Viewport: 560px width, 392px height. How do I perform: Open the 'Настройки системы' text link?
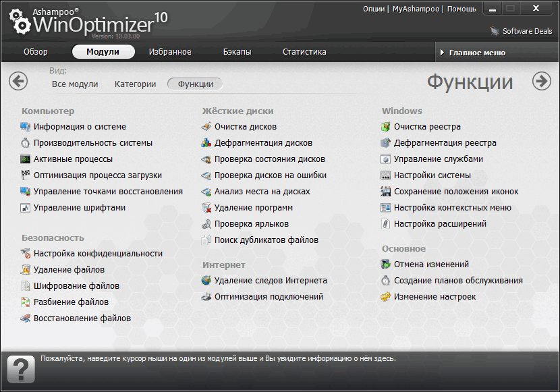coord(432,175)
